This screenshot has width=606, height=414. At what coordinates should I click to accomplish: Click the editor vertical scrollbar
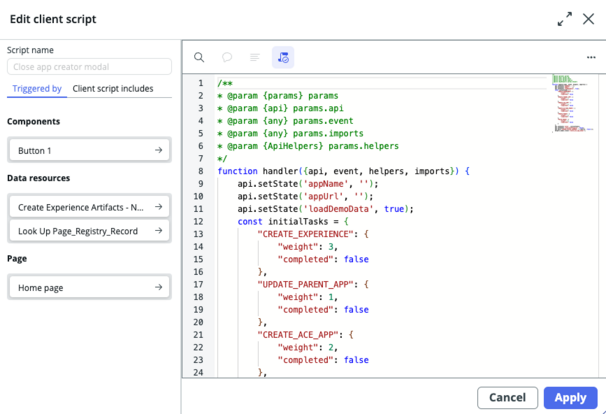point(602,225)
